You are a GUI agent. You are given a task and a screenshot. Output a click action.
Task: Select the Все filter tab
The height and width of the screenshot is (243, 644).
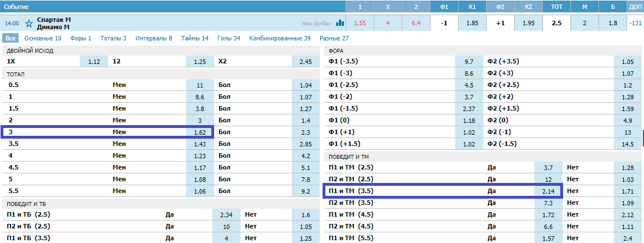click(11, 38)
